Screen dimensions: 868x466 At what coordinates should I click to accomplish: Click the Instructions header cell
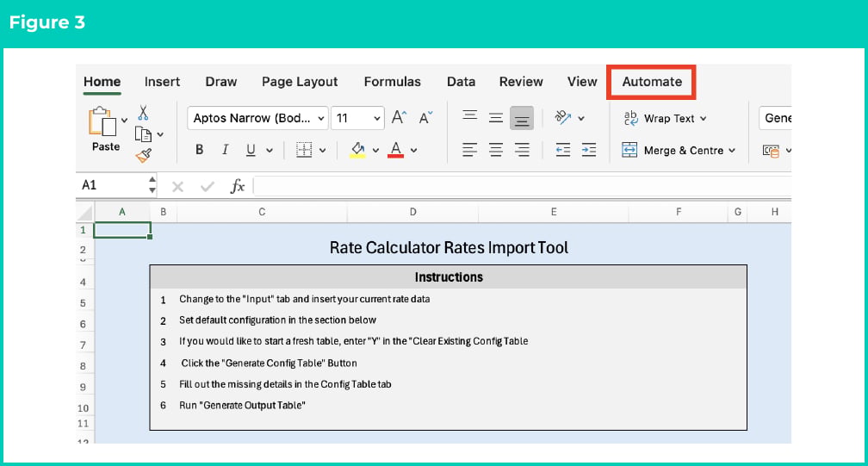[449, 276]
